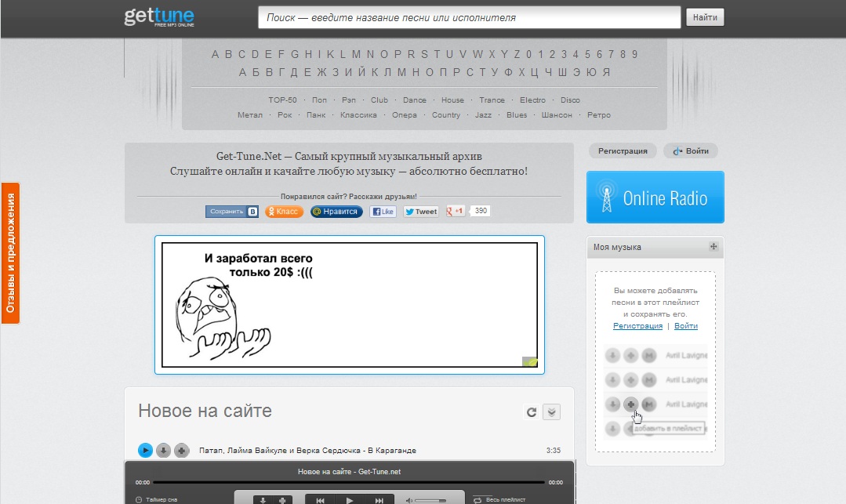Click the search input field
846x504 pixels.
click(470, 17)
